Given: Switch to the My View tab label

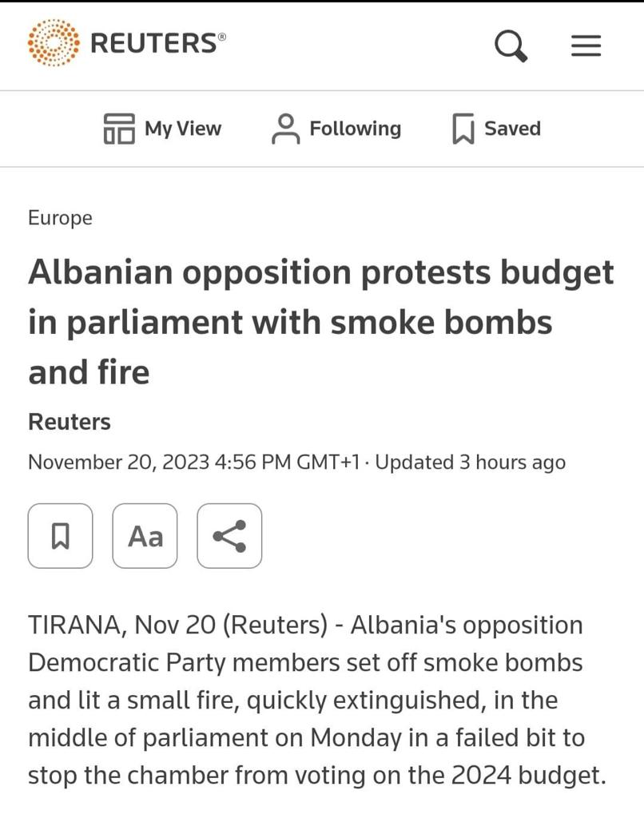Looking at the screenshot, I should [x=183, y=129].
